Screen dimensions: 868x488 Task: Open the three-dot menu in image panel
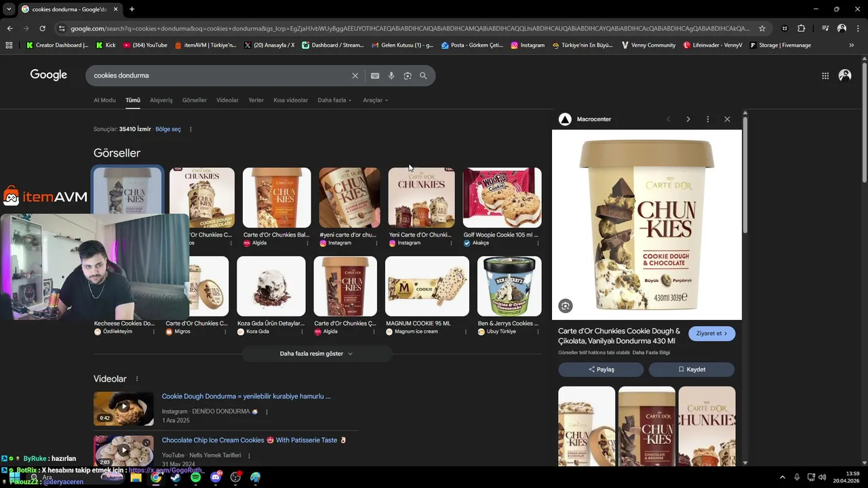pyautogui.click(x=708, y=119)
